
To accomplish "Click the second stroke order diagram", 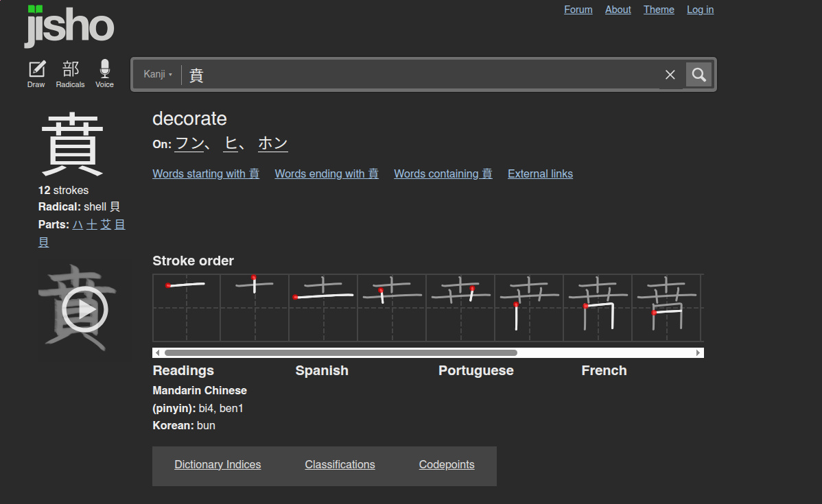I will [x=255, y=308].
